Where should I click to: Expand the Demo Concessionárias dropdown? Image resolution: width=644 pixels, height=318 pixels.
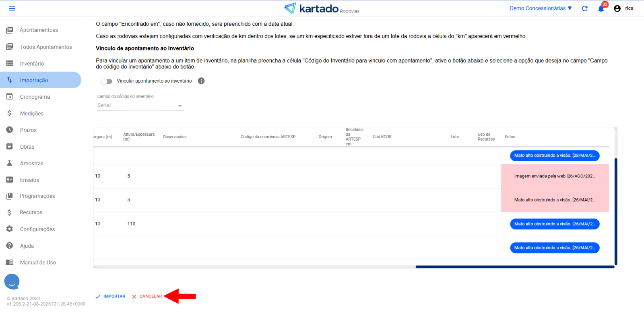click(x=541, y=8)
